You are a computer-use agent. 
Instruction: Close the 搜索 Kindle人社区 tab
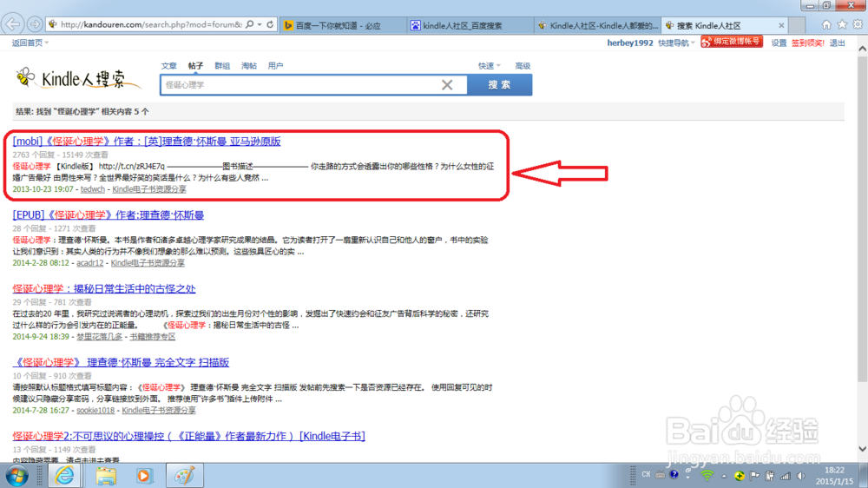[x=781, y=25]
